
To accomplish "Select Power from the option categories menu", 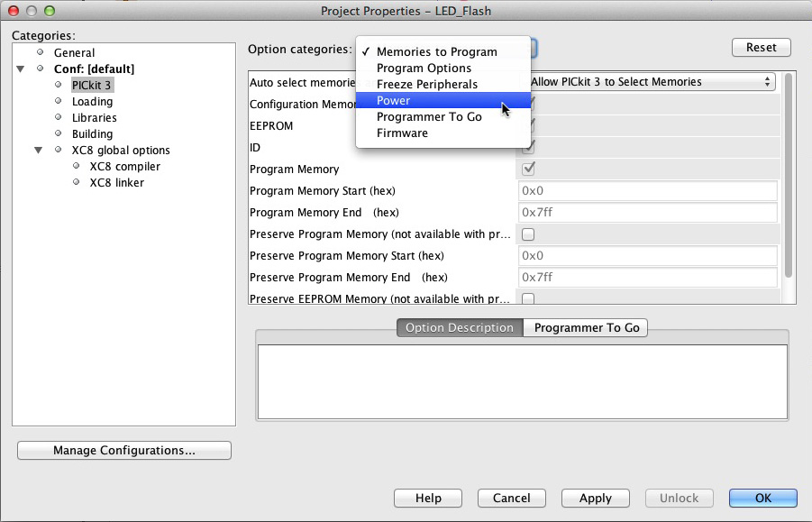I will click(x=394, y=101).
